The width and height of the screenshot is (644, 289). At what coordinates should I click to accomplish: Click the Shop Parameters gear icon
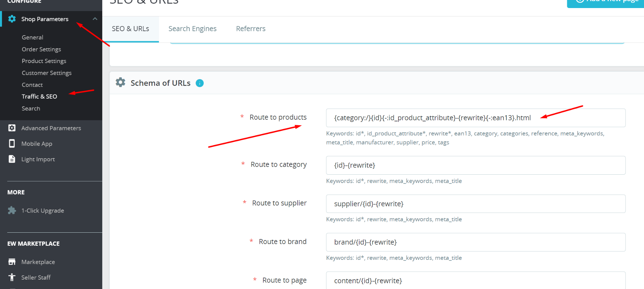[12, 19]
